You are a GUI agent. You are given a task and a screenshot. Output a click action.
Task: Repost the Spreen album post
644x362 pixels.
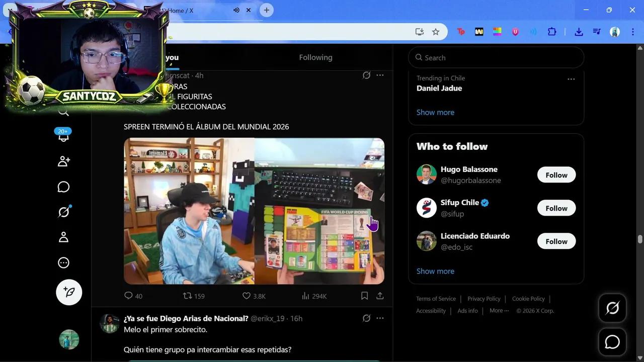tap(194, 296)
